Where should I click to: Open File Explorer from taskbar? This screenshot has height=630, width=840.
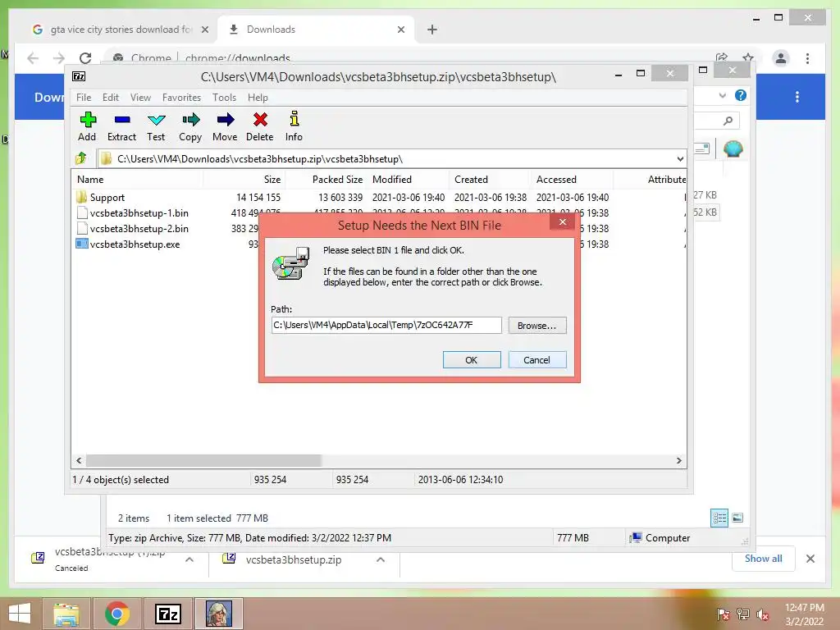(66, 614)
